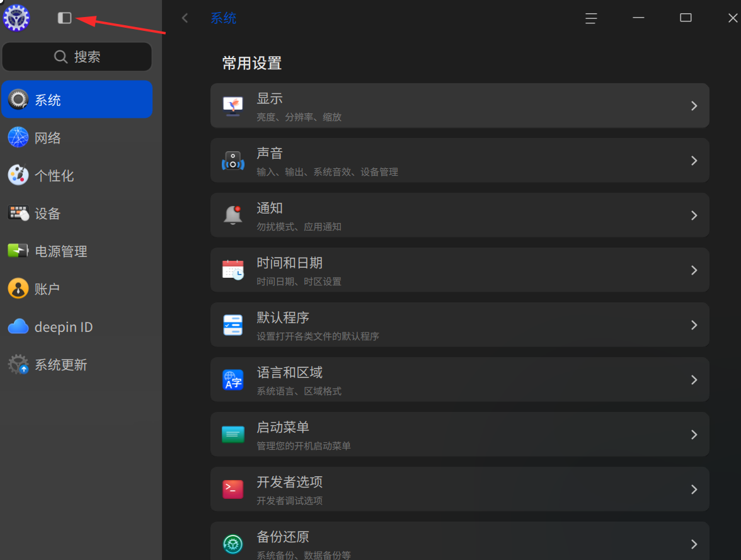Click the 声音 speaker icon
741x560 pixels.
(x=233, y=161)
